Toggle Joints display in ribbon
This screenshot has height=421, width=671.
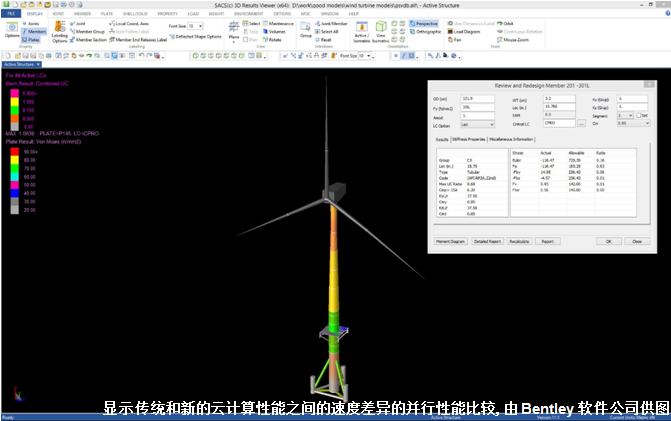31,24
